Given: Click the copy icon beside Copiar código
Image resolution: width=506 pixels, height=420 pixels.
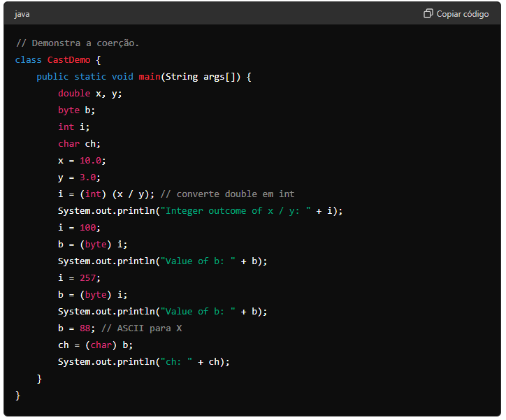Looking at the screenshot, I should tap(428, 13).
